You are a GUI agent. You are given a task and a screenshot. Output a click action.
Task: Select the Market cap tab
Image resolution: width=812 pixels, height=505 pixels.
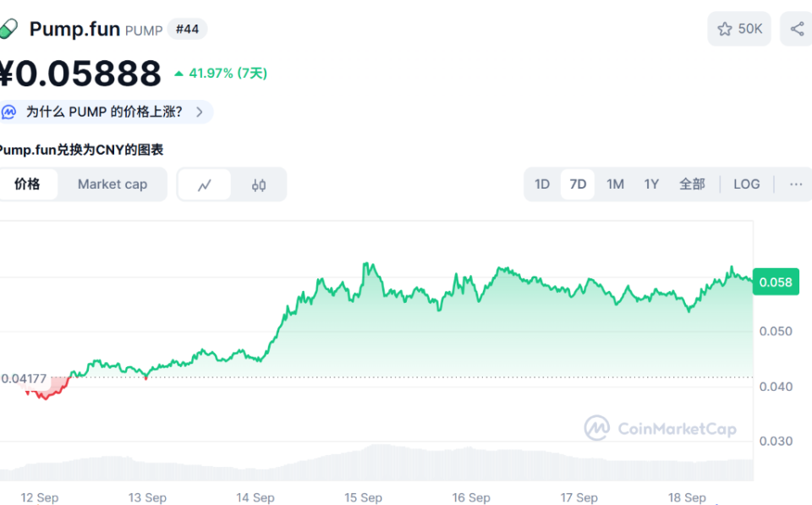[112, 184]
